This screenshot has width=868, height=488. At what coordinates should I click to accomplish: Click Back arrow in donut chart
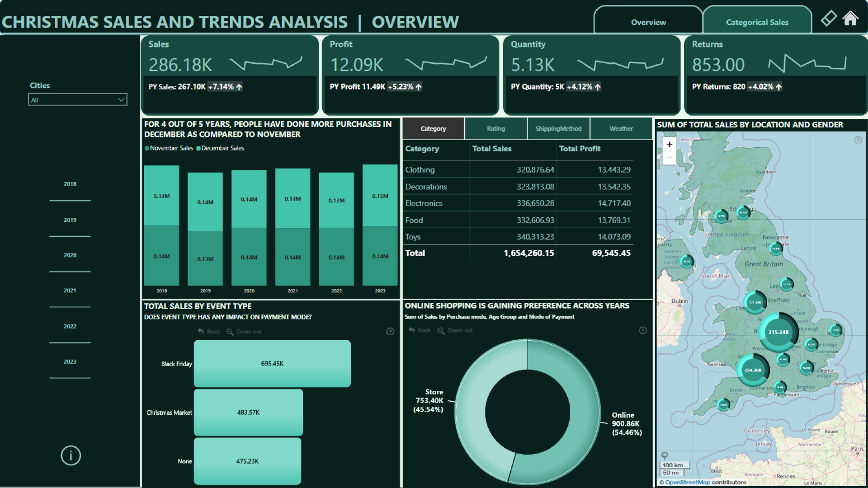click(420, 331)
